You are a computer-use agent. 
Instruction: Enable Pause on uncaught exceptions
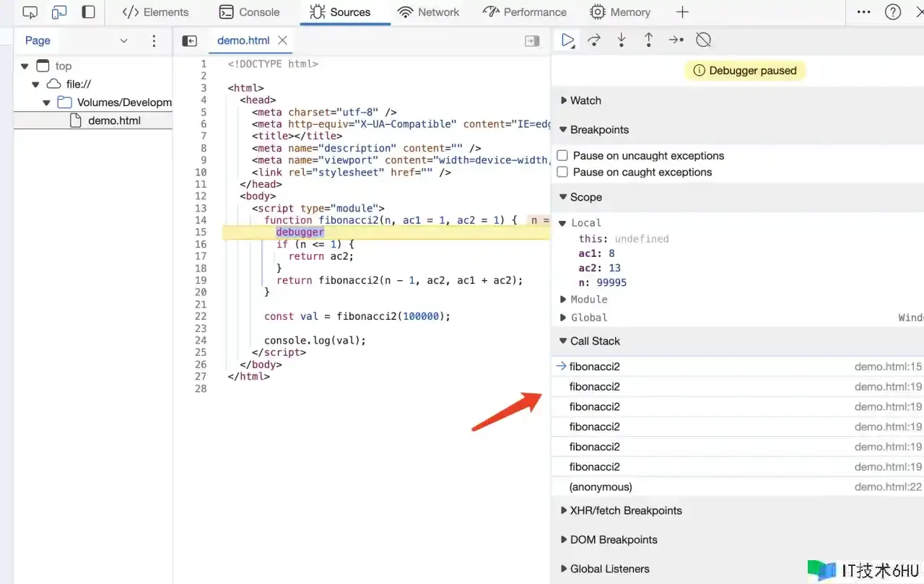tap(562, 156)
